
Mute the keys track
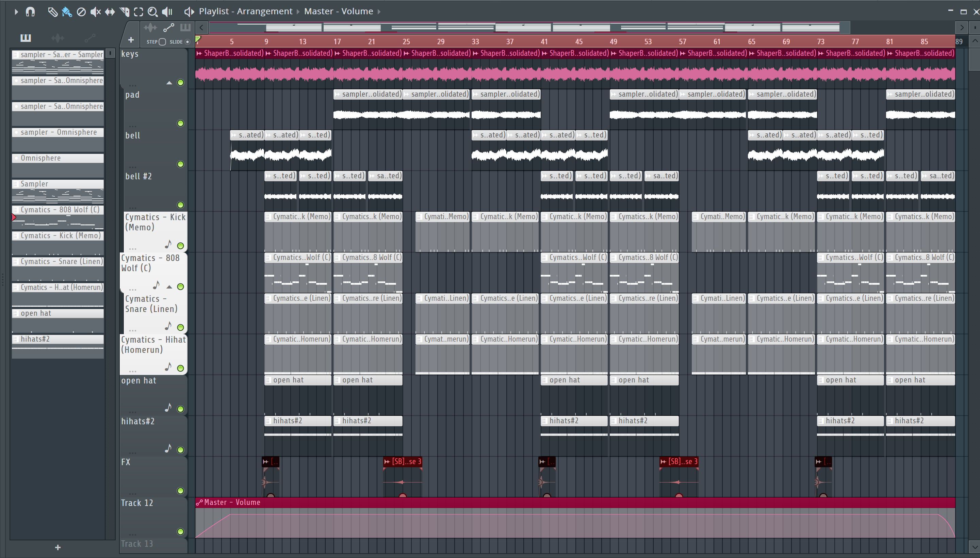180,82
